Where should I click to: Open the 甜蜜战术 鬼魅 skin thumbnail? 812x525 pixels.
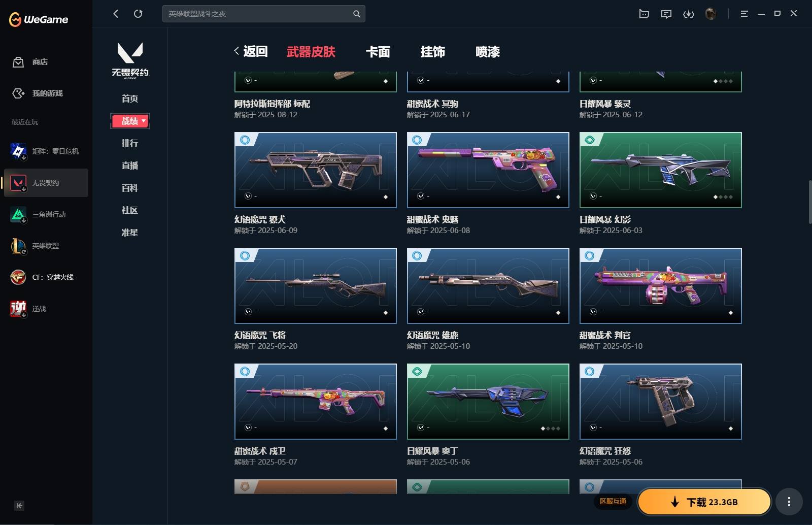(488, 170)
